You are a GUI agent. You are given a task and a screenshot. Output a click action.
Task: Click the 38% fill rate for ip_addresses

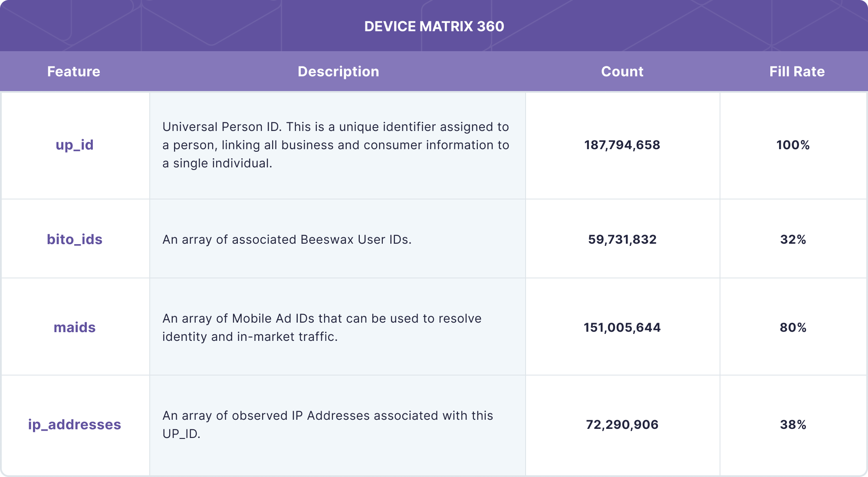(793, 425)
